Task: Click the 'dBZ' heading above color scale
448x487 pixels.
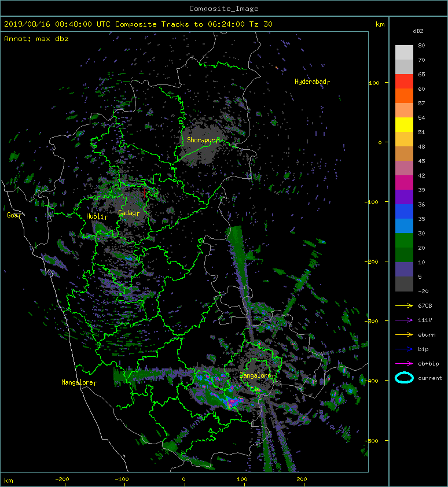Action: 418,31
